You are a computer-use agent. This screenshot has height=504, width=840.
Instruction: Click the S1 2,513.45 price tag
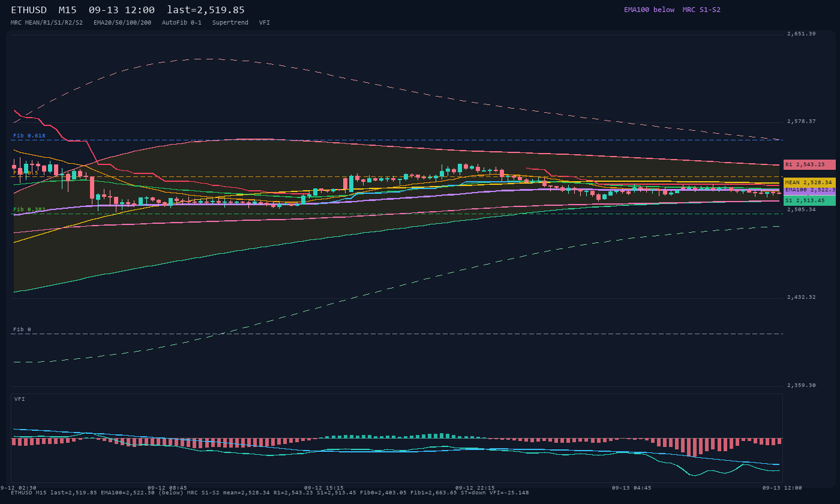(x=809, y=200)
